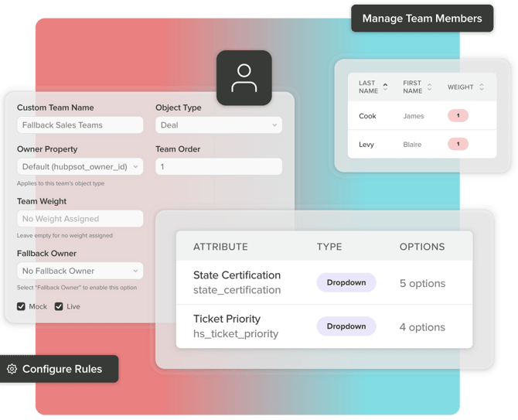518x420 pixels.
Task: Select the Blaire first name cell
Action: click(412, 145)
